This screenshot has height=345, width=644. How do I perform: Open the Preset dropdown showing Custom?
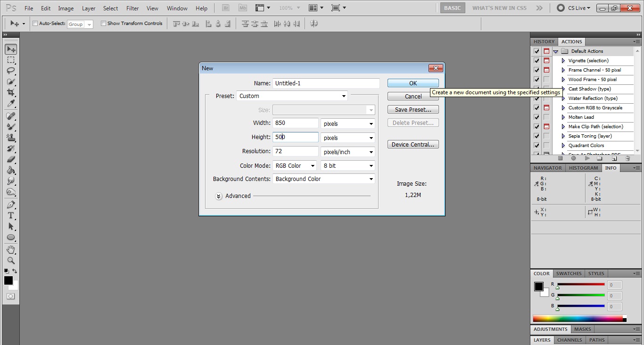coord(292,96)
